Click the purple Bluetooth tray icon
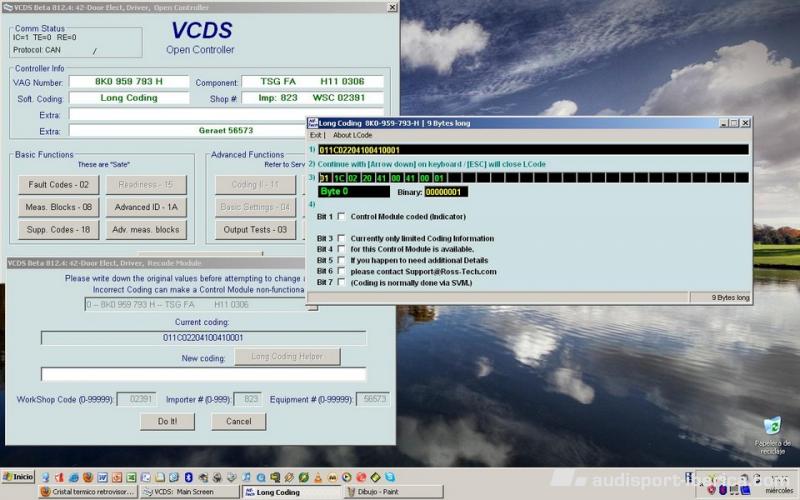The height and width of the screenshot is (500, 800). (x=723, y=490)
